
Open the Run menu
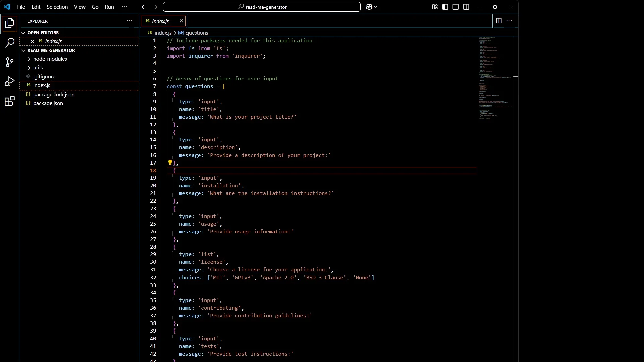pyautogui.click(x=109, y=7)
